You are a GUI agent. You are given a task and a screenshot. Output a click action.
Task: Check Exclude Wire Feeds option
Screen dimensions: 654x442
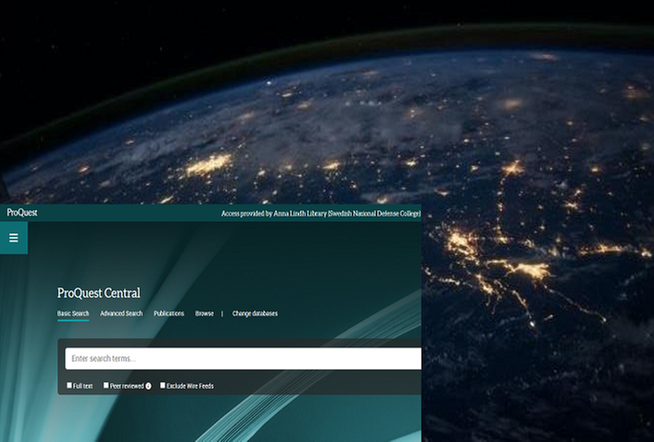click(163, 385)
